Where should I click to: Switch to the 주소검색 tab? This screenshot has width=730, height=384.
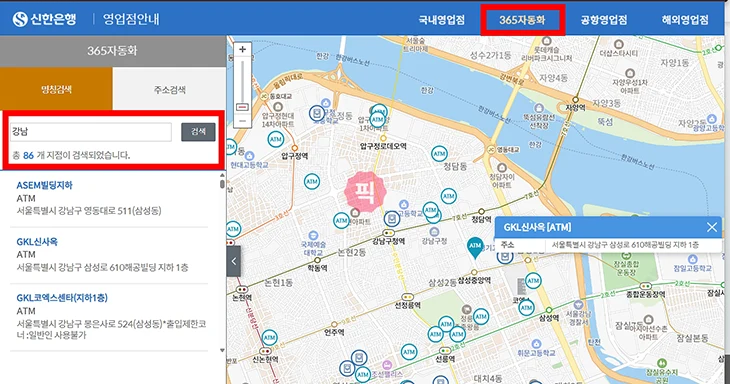[x=169, y=89]
